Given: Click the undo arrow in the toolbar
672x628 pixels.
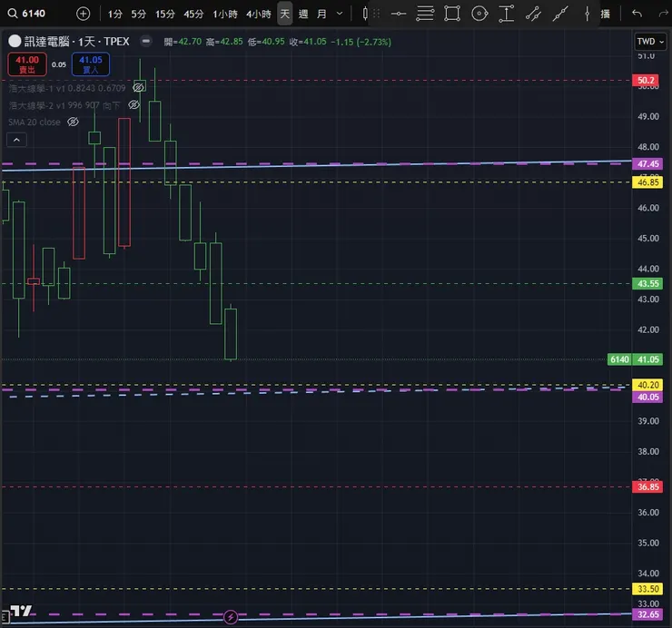Looking at the screenshot, I should pyautogui.click(x=637, y=14).
